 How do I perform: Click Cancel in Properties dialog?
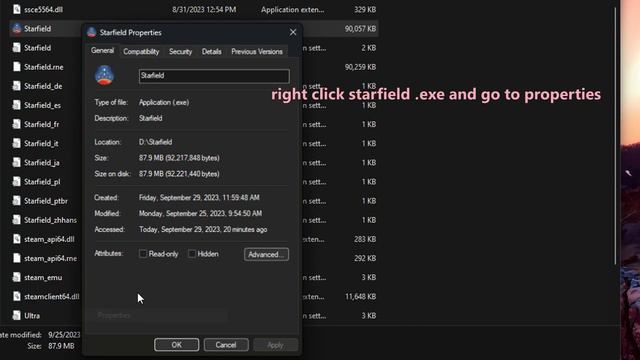point(226,345)
